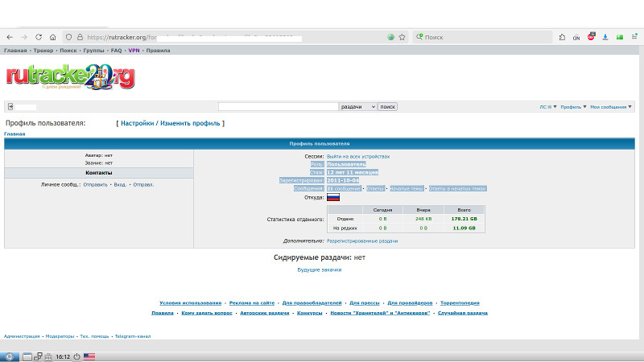The height and width of the screenshot is (362, 644).
Task: Click Отправить personal message link
Action: click(x=95, y=185)
